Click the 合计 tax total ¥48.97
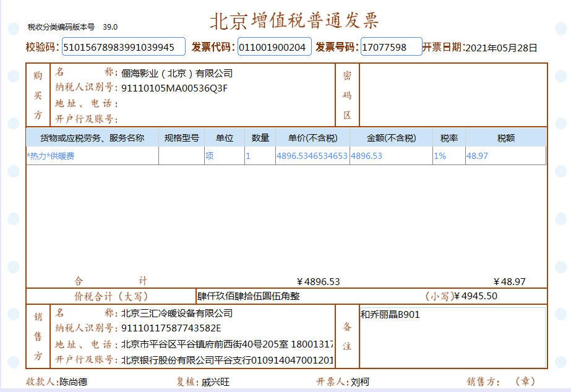The image size is (571, 392). coord(510,282)
